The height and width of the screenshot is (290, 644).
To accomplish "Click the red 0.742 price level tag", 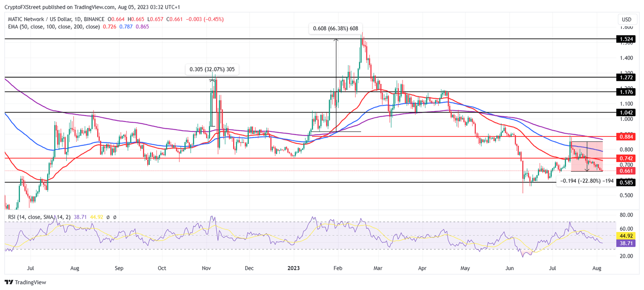I will [626, 159].
